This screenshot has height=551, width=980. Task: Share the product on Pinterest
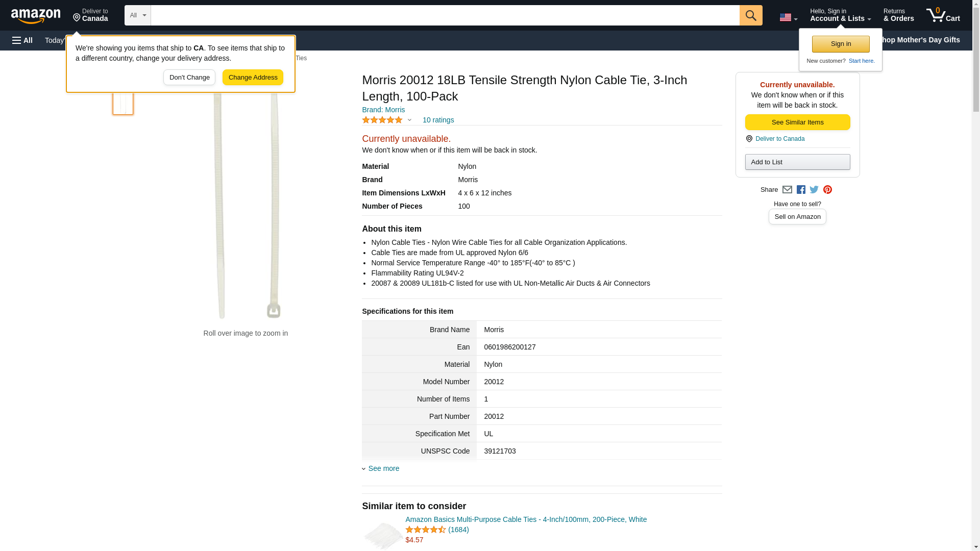[x=827, y=190]
